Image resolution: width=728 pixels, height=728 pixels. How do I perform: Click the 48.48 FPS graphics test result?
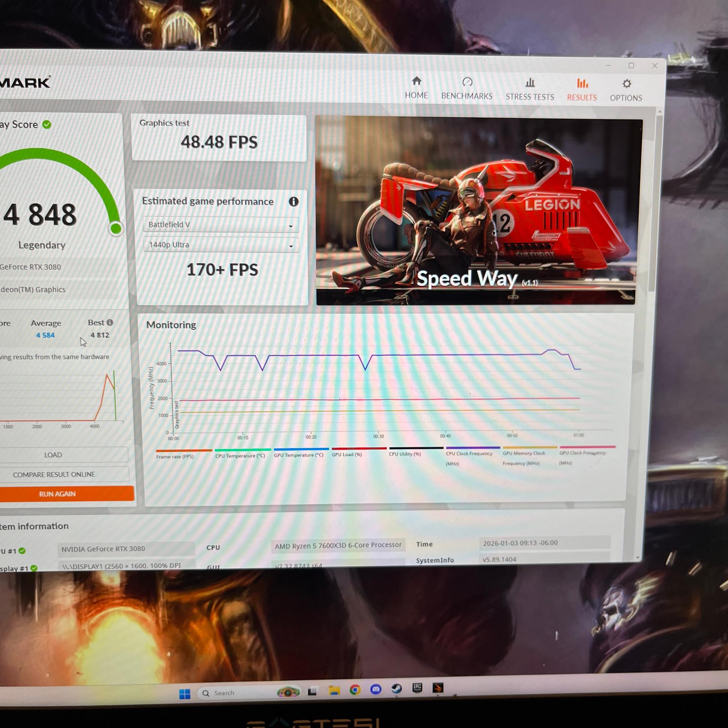219,142
